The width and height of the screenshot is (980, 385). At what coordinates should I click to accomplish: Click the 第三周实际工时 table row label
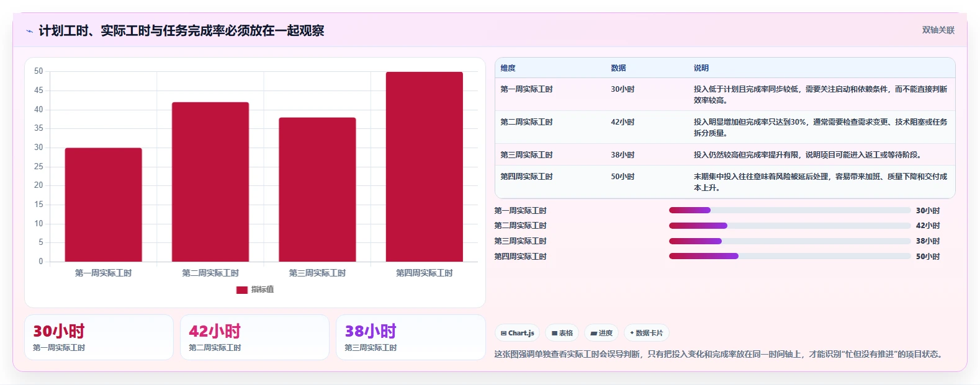coord(526,155)
